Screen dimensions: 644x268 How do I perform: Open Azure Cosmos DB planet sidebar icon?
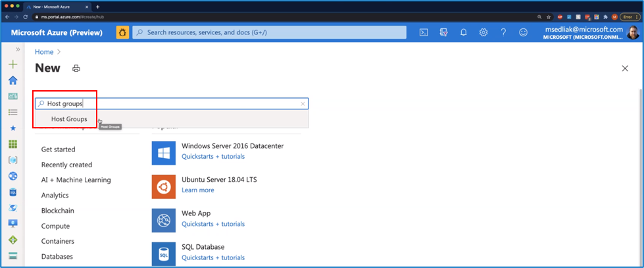pyautogui.click(x=13, y=207)
